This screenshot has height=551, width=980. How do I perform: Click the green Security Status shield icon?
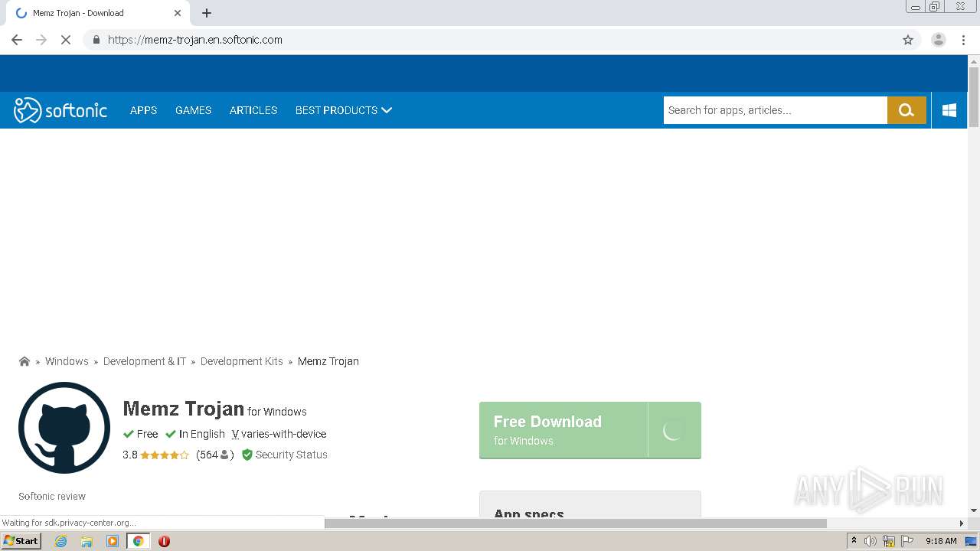(247, 455)
